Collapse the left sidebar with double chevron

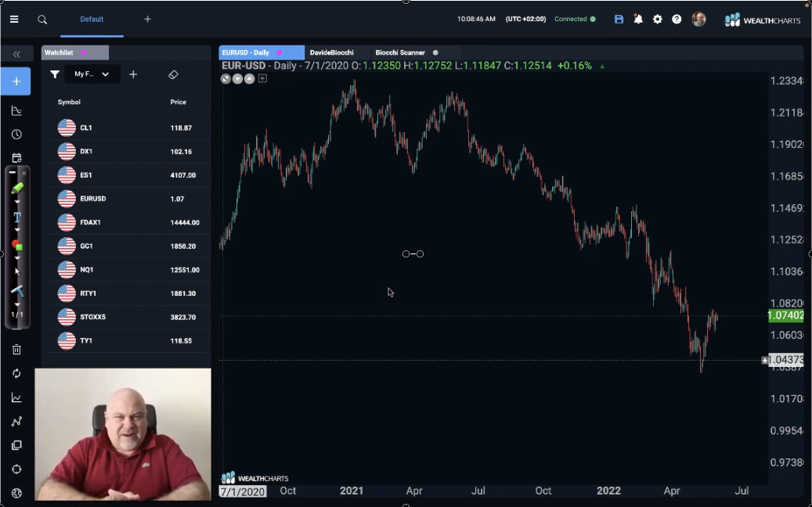tap(16, 54)
